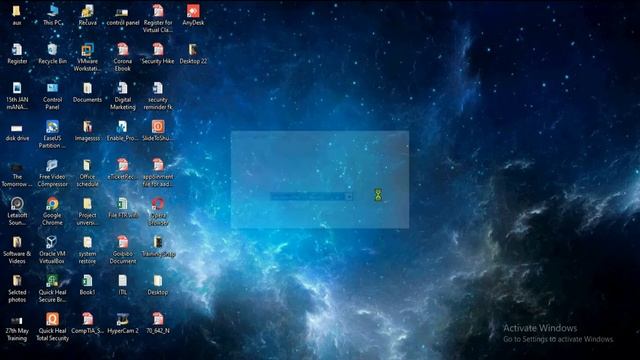Select the security reminder fk document

coord(158,96)
